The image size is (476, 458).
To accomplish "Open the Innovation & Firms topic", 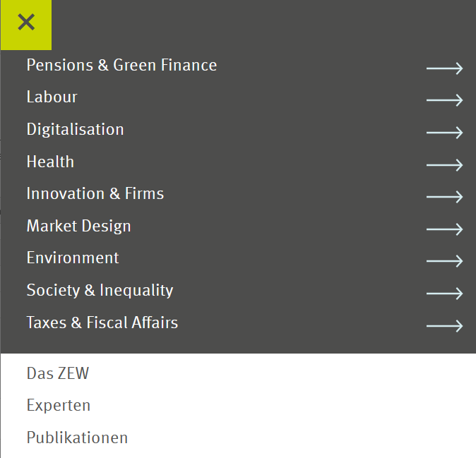I will (x=95, y=193).
